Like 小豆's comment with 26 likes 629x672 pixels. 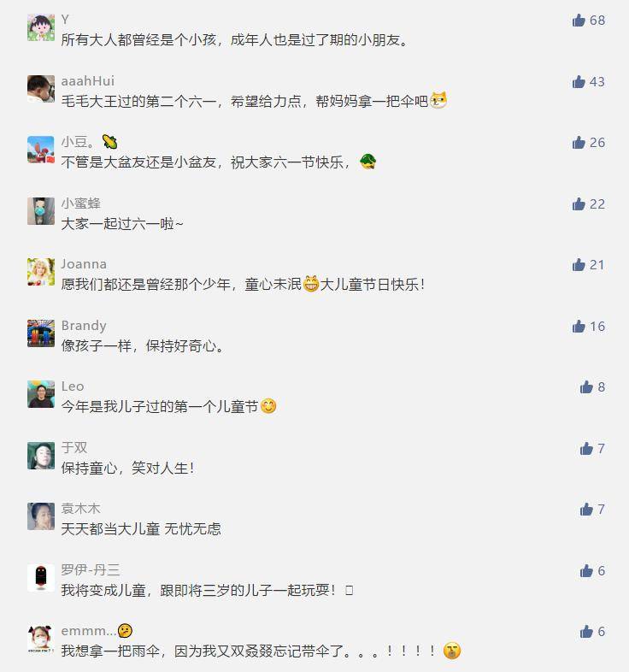pyautogui.click(x=579, y=142)
